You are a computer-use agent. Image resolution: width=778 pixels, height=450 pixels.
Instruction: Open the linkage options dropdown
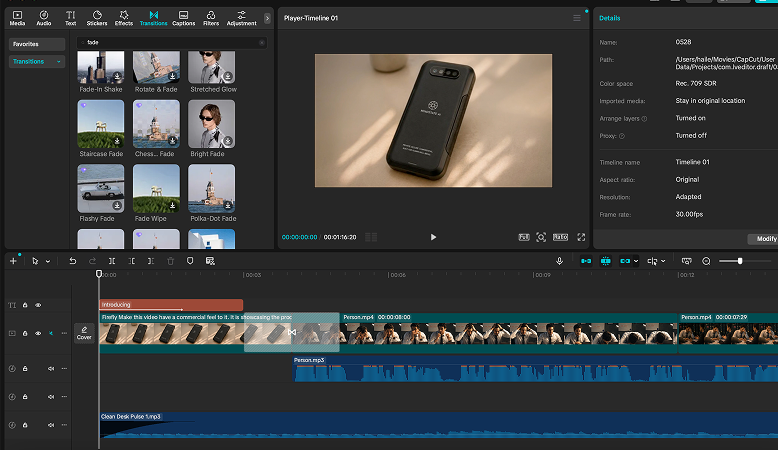pos(636,261)
